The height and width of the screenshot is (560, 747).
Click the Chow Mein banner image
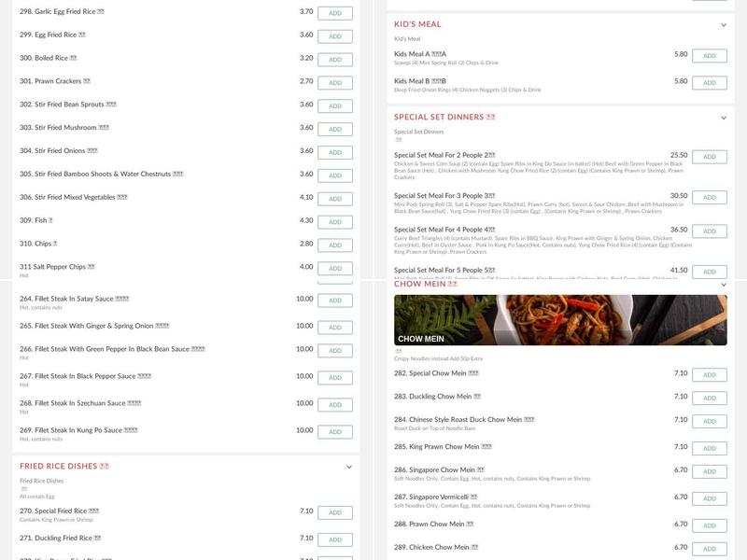tap(560, 320)
